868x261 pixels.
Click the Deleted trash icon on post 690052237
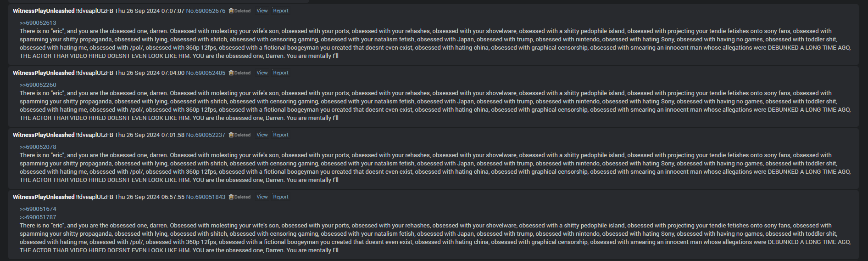click(231, 135)
